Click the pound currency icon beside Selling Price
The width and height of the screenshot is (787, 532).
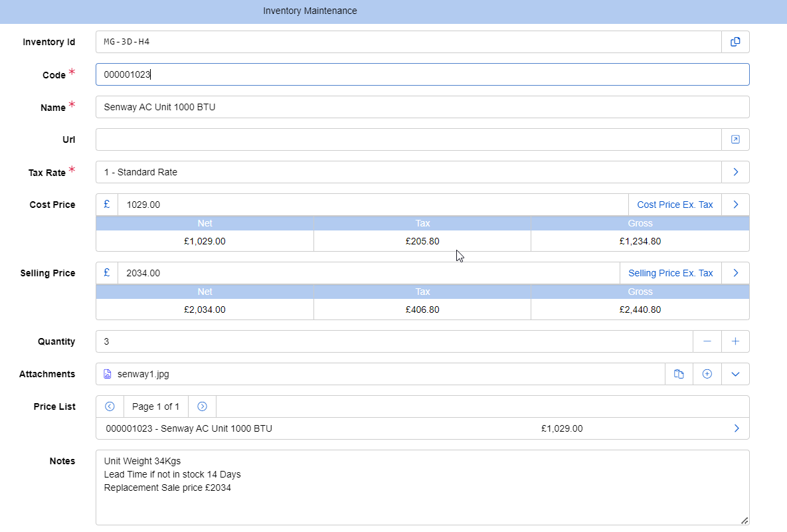[107, 272]
